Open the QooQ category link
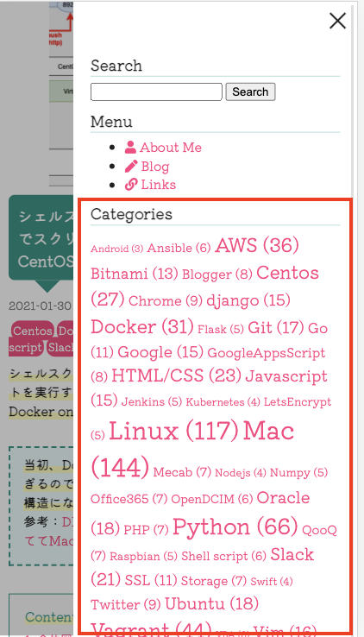The width and height of the screenshot is (364, 637). click(x=319, y=530)
